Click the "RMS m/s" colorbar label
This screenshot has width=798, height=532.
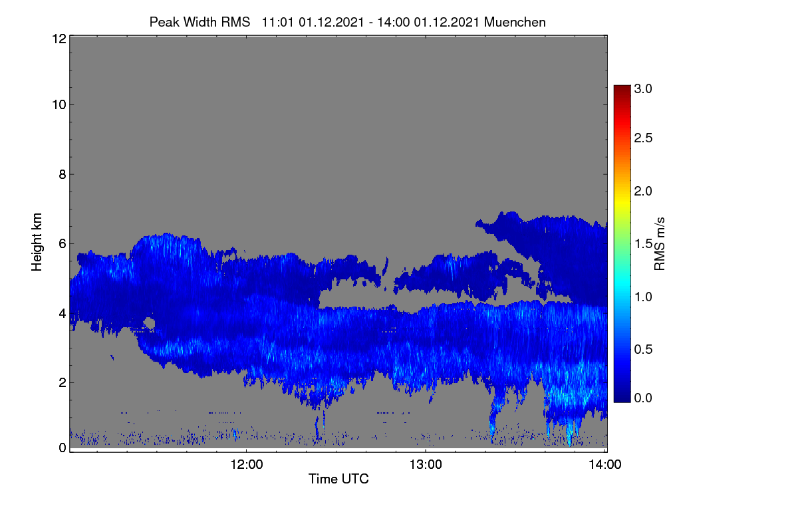[660, 243]
